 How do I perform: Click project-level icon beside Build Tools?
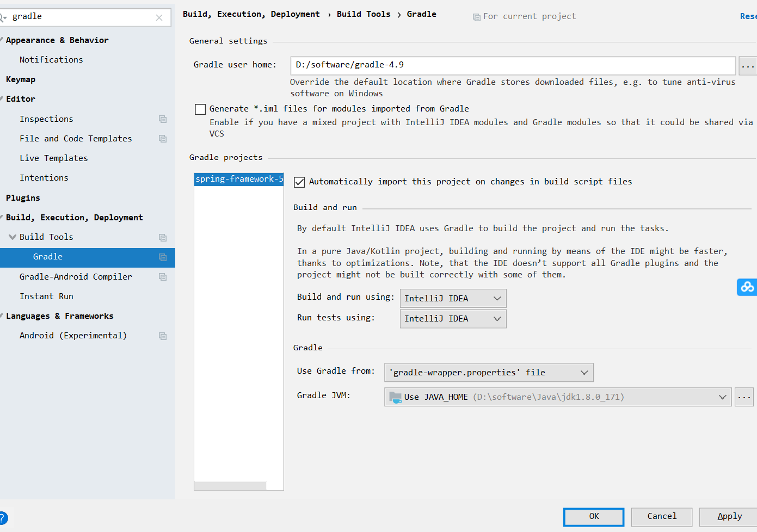click(x=163, y=238)
